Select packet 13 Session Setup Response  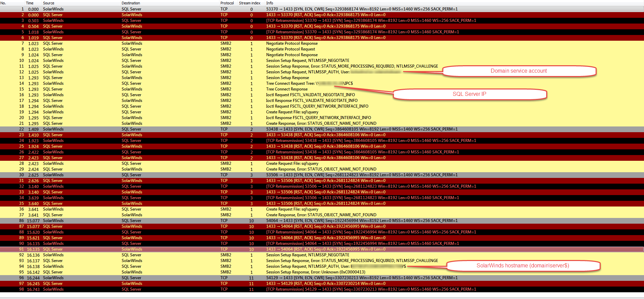pyautogui.click(x=322, y=78)
